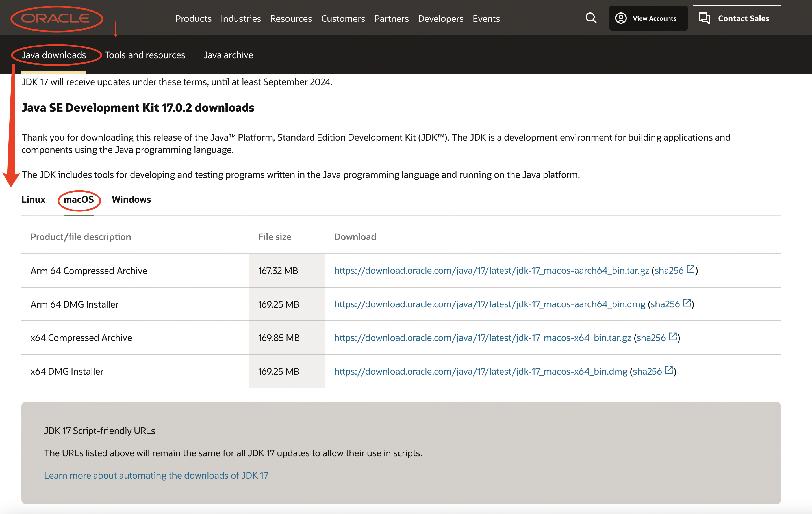Click the x64 DMG Installer description
The image size is (812, 514).
[67, 372]
